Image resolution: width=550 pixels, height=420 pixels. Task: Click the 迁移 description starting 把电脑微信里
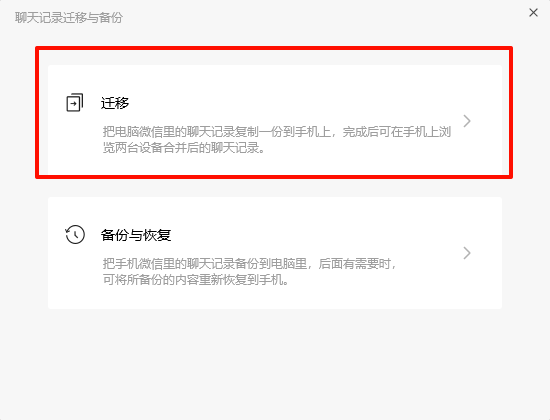coord(277,140)
